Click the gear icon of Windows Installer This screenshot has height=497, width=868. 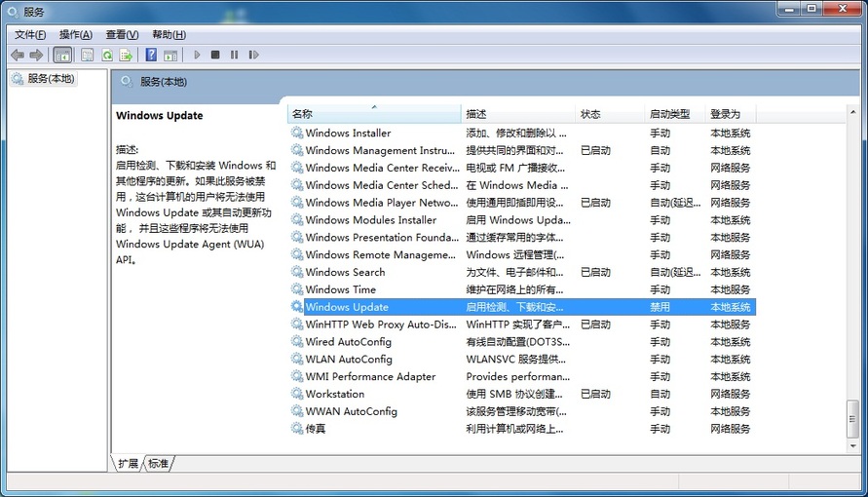297,133
